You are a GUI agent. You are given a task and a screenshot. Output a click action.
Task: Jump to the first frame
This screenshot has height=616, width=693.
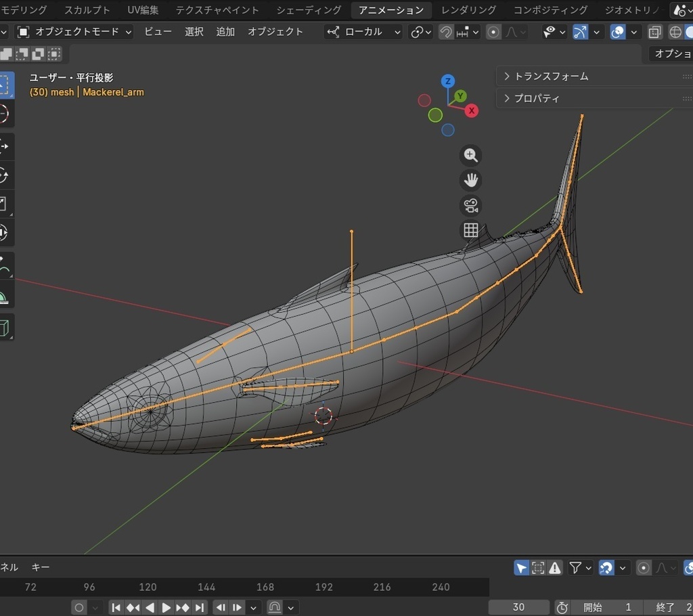116,607
